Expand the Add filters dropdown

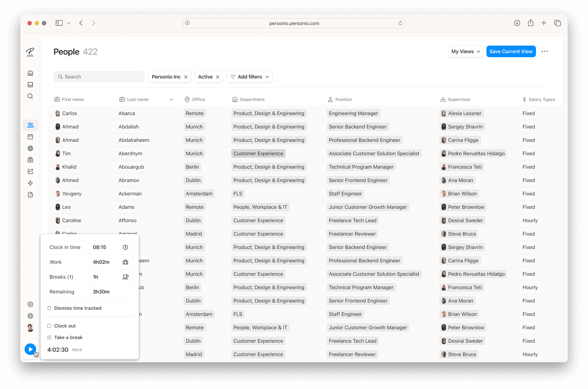pyautogui.click(x=250, y=77)
